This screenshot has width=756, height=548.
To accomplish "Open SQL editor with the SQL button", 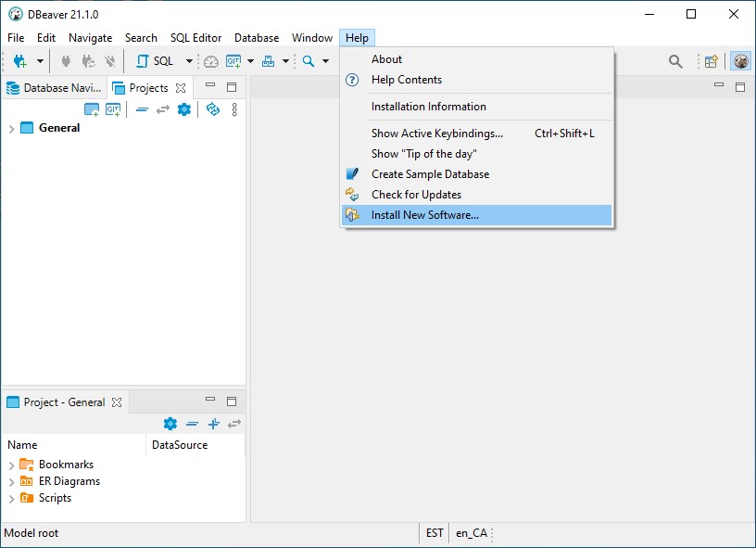I will tap(155, 61).
